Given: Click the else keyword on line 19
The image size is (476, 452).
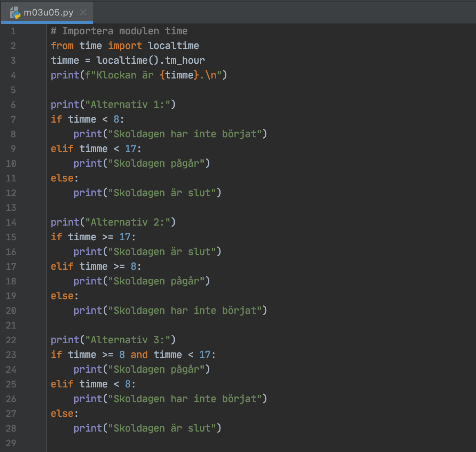Looking at the screenshot, I should click(62, 296).
